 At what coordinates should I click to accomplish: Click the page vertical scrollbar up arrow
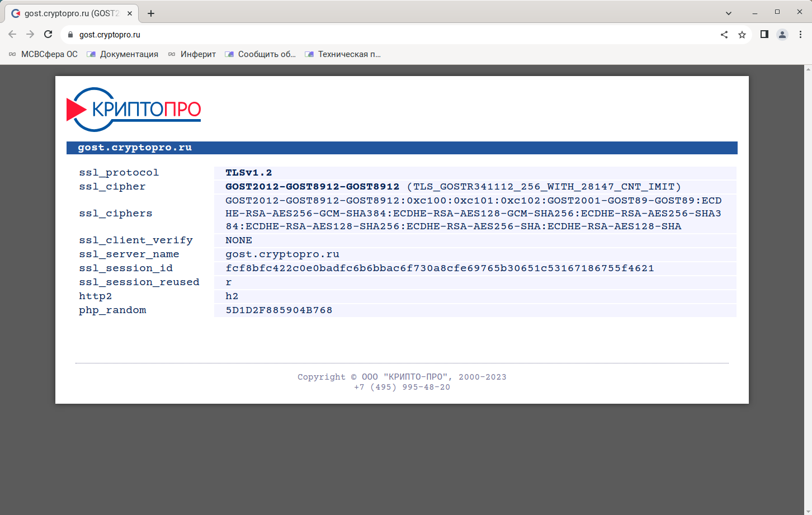[x=808, y=69]
